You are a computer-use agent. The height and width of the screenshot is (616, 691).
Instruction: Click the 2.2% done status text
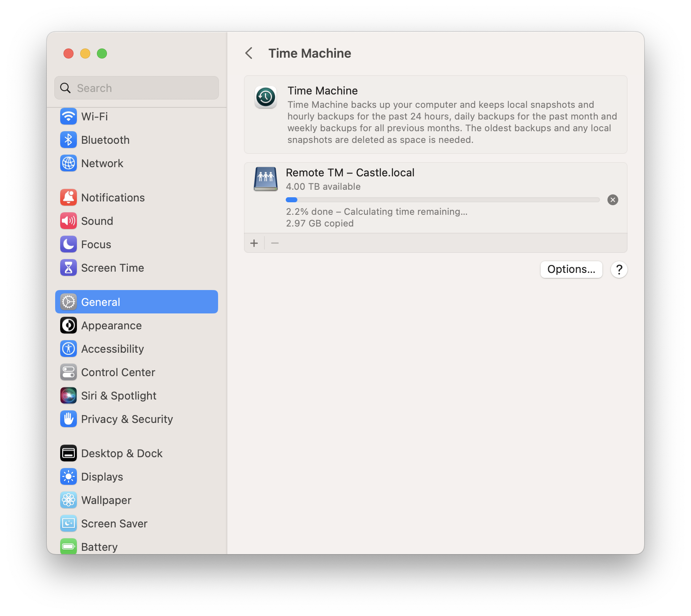[377, 212]
